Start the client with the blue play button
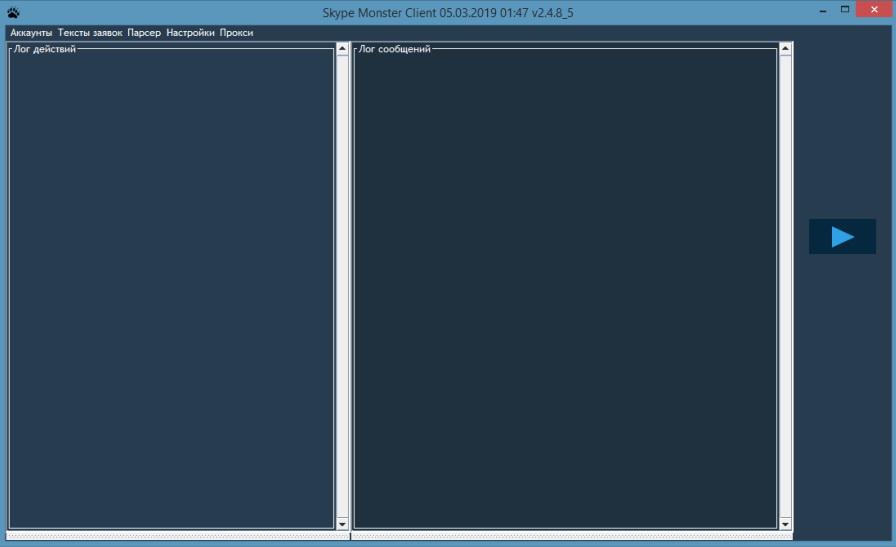 842,237
